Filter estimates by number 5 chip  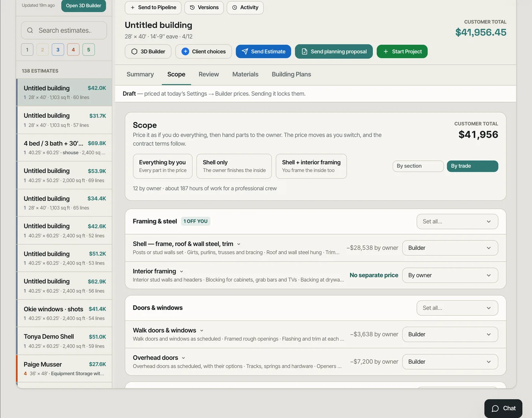tap(89, 50)
